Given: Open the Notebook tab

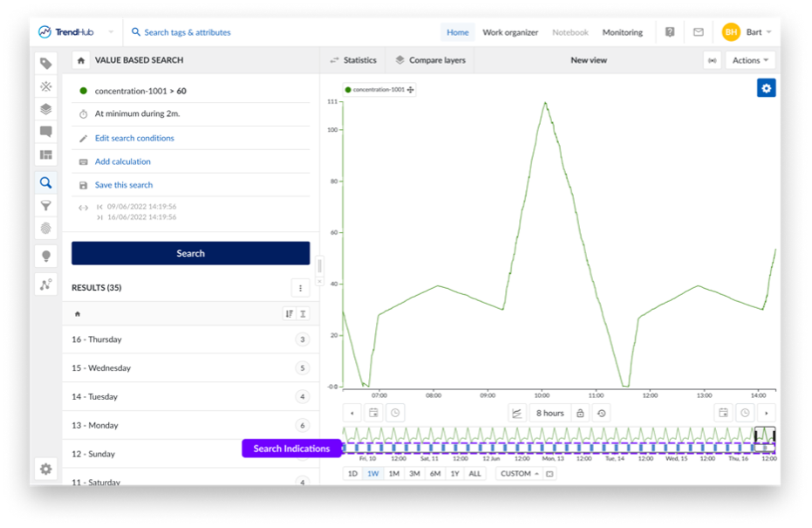Looking at the screenshot, I should 570,32.
